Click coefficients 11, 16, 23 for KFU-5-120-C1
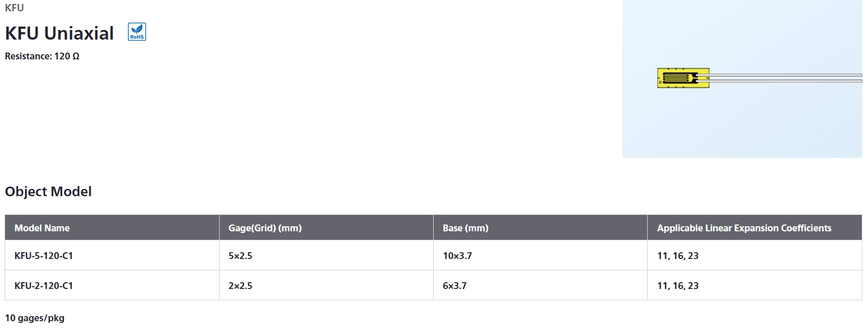Image resolution: width=868 pixels, height=328 pixels. click(x=678, y=256)
